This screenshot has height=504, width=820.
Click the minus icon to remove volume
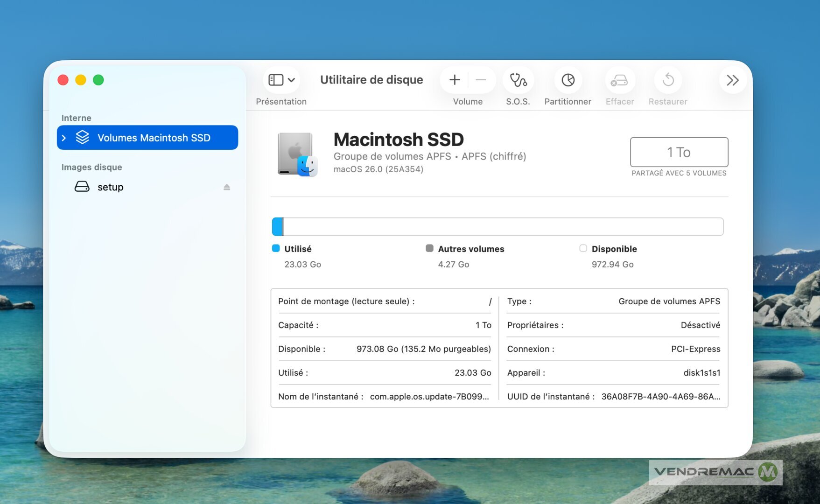[481, 80]
